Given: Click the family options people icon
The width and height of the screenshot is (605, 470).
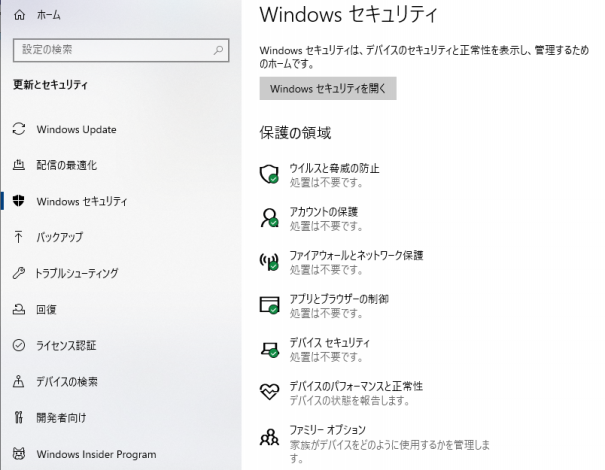Looking at the screenshot, I should (x=269, y=437).
